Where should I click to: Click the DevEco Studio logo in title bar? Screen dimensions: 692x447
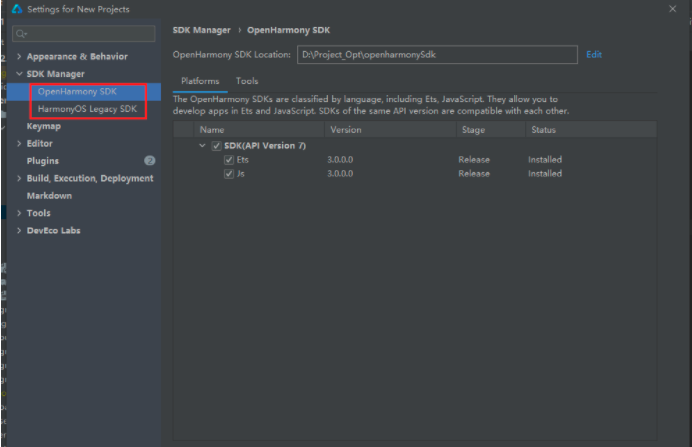17,9
